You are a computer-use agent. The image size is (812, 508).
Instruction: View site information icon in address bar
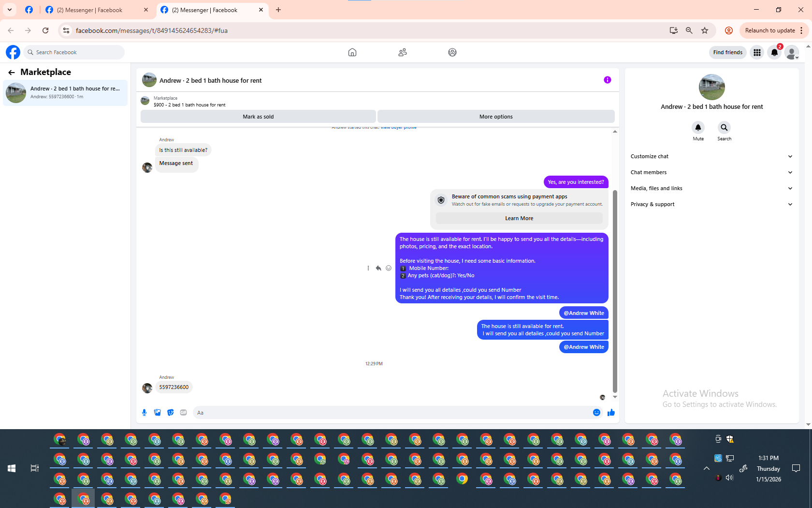(x=66, y=30)
